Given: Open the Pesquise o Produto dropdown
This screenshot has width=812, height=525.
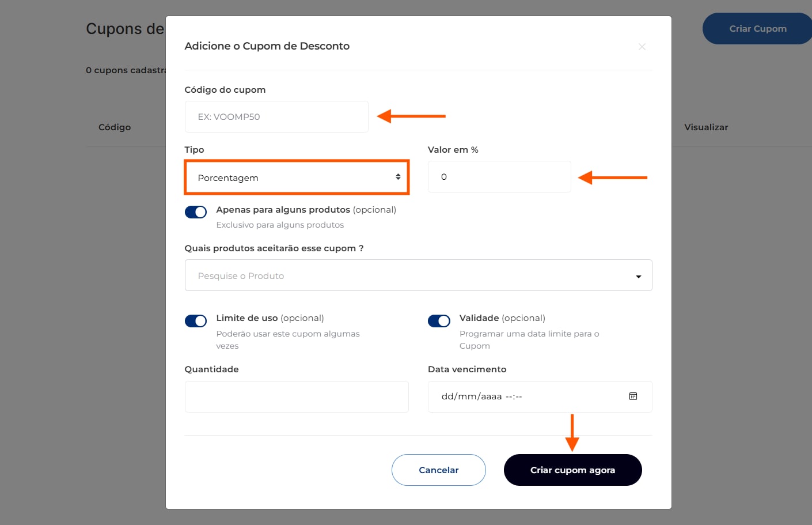Looking at the screenshot, I should pos(403,275).
